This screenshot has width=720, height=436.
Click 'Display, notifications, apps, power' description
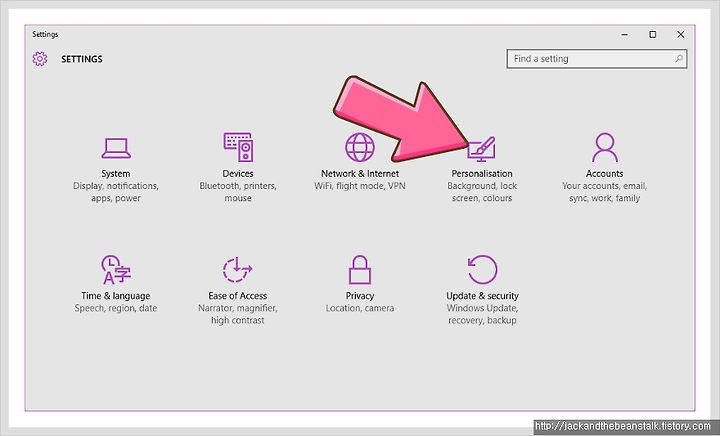[116, 192]
